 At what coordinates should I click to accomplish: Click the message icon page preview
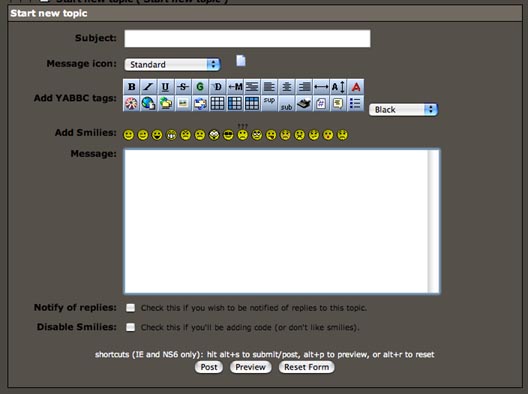pos(241,61)
